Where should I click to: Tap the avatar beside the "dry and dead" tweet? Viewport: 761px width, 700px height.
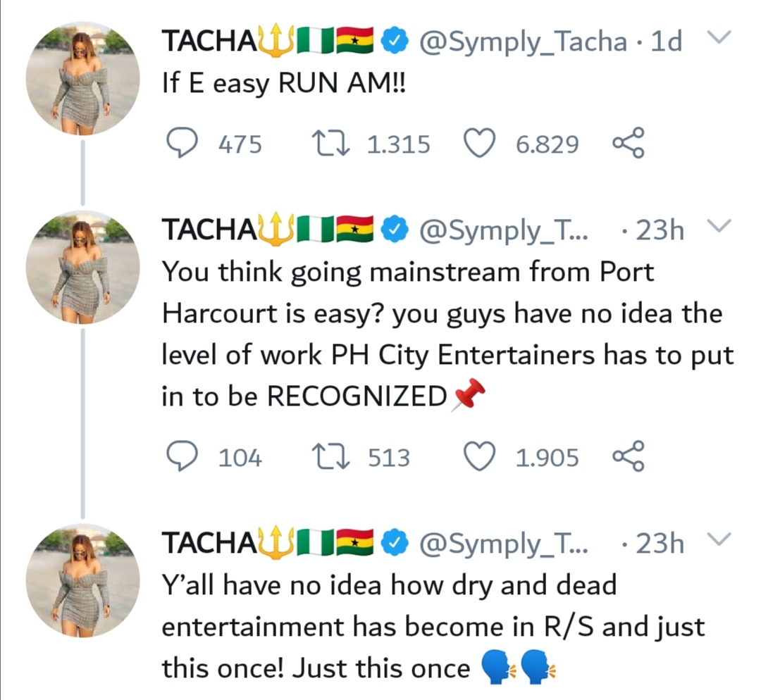(x=83, y=582)
